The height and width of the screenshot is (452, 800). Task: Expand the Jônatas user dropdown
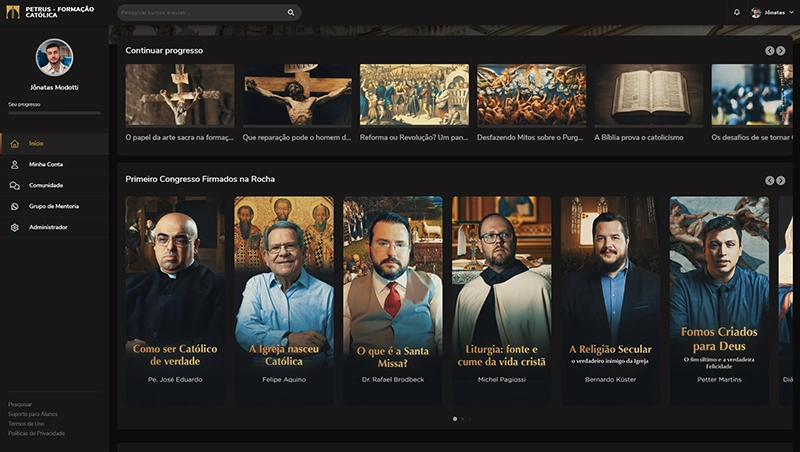(x=791, y=12)
